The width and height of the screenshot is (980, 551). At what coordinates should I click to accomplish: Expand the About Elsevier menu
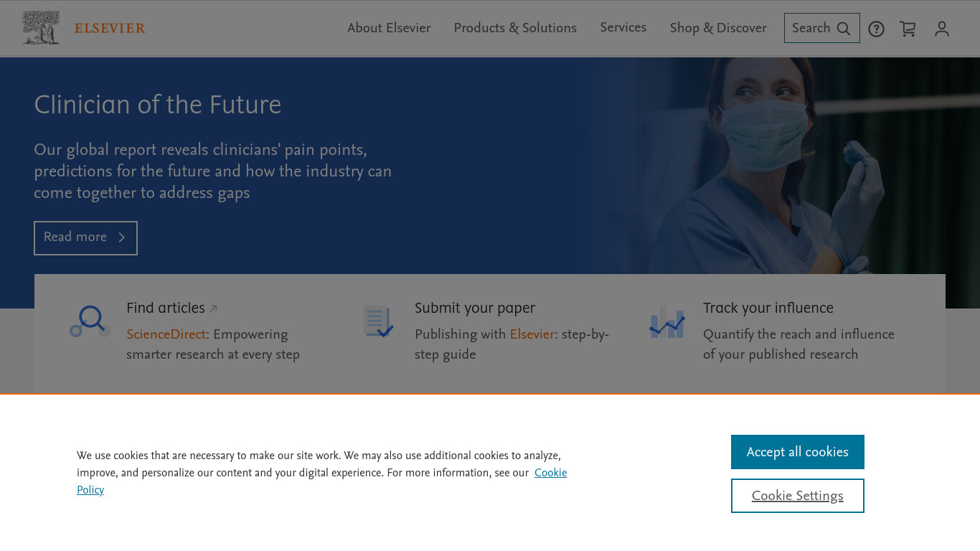coord(389,28)
